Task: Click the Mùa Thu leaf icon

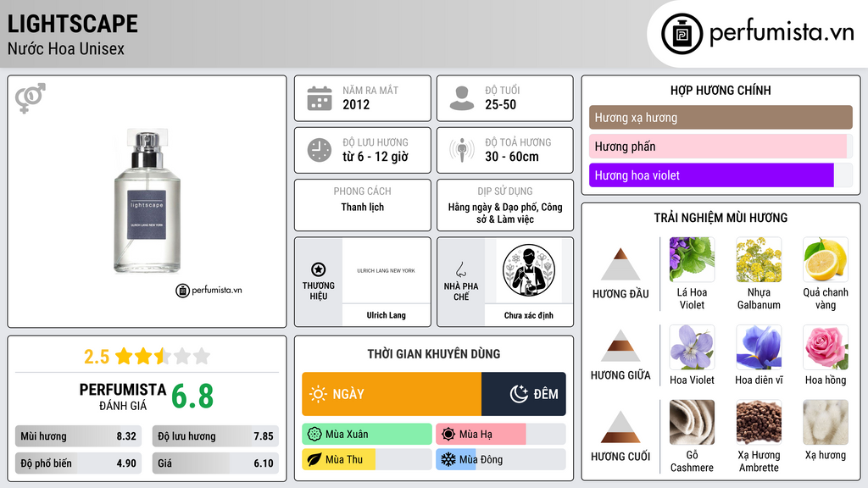Action: 314,459
